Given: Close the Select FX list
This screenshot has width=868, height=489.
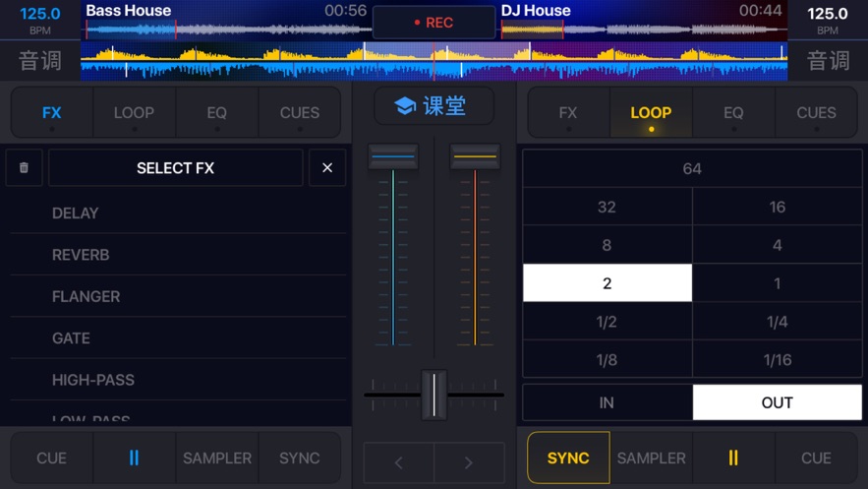Looking at the screenshot, I should [327, 168].
